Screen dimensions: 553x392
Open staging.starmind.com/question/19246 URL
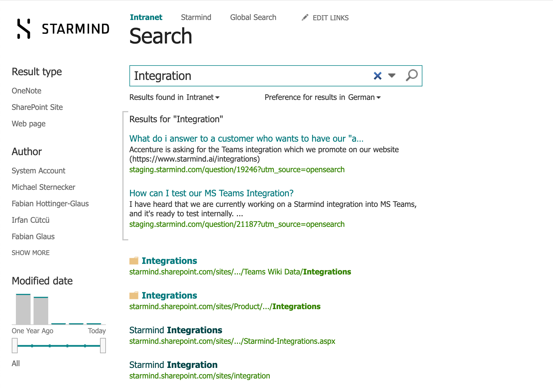pos(237,170)
